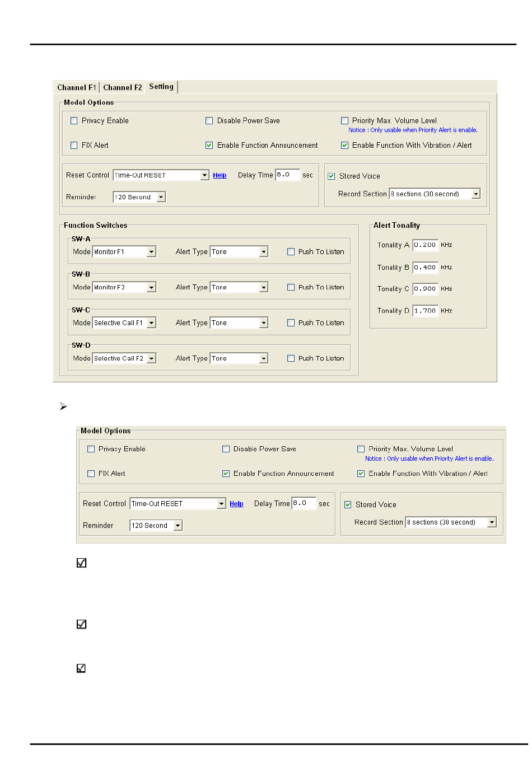532x772 pixels.
Task: Toggle Enable Function With Vibration / Alert in standalone panel
Action: 361,474
